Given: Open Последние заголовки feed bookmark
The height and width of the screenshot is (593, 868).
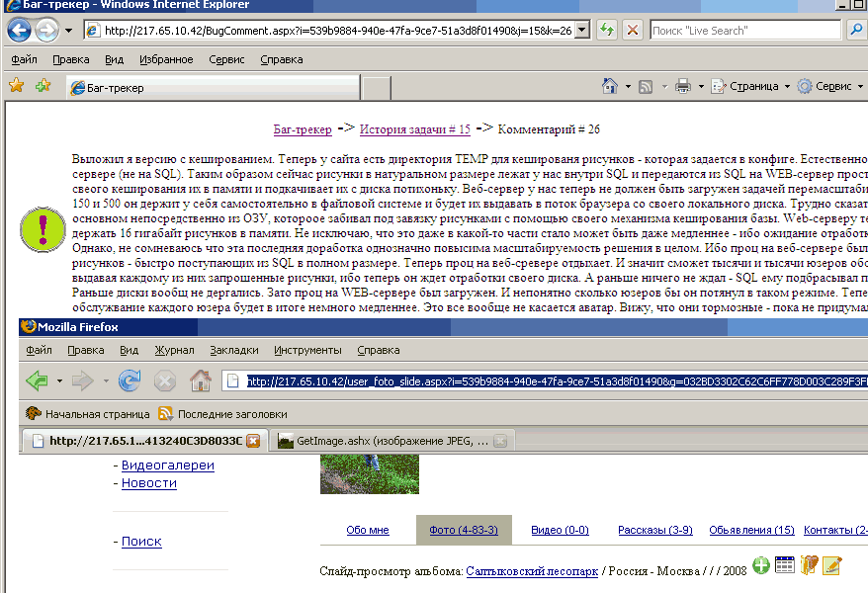Looking at the screenshot, I should [x=222, y=414].
